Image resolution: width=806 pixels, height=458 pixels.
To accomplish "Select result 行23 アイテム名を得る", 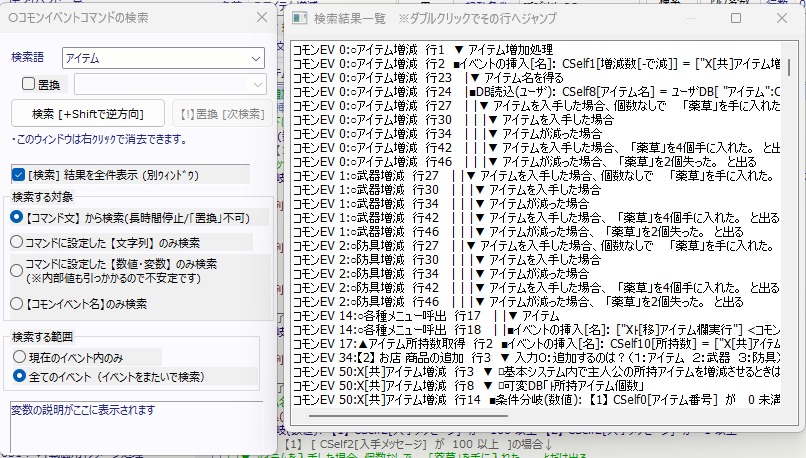I will point(537,78).
